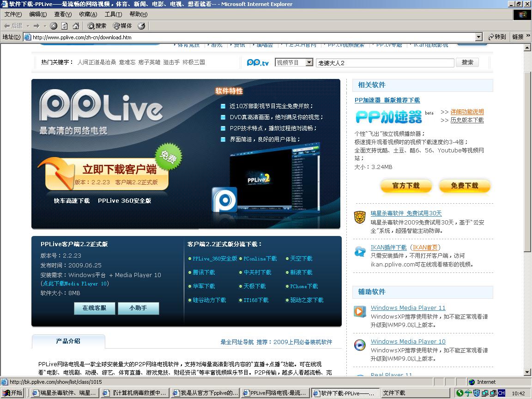The image size is (532, 399).
Task: Open the 文件(F) menu
Action: pos(13,14)
